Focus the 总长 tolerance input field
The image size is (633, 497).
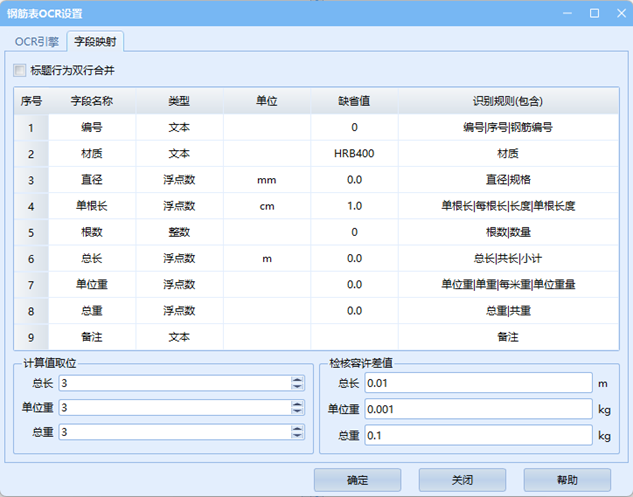pyautogui.click(x=478, y=383)
